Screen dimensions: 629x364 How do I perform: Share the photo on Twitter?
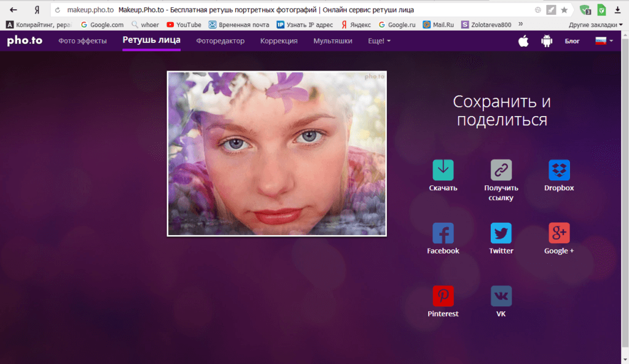pyautogui.click(x=501, y=233)
